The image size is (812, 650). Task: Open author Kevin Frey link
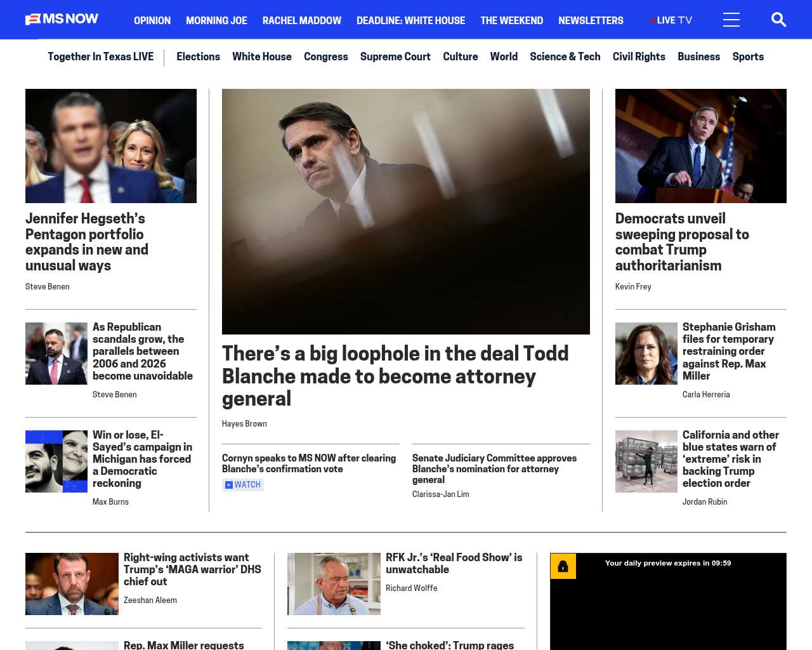[633, 287]
